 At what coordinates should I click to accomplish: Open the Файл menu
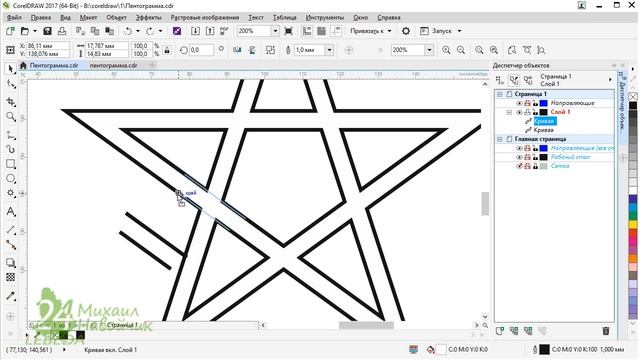coord(14,18)
